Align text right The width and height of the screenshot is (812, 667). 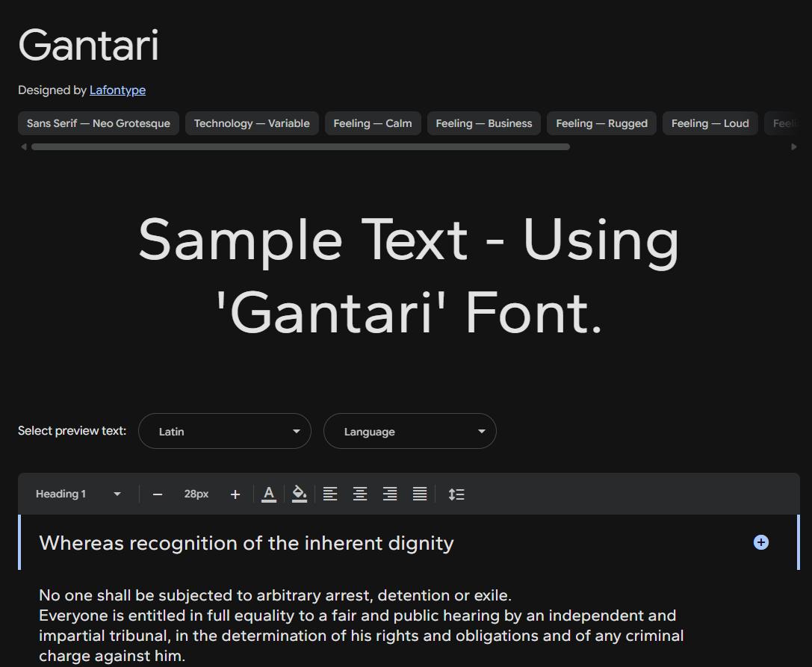tap(390, 494)
